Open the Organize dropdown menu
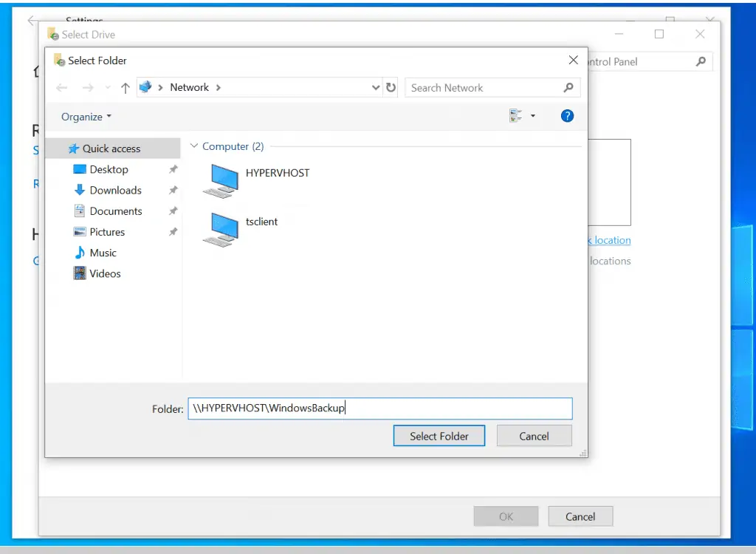The width and height of the screenshot is (756, 554). (86, 117)
